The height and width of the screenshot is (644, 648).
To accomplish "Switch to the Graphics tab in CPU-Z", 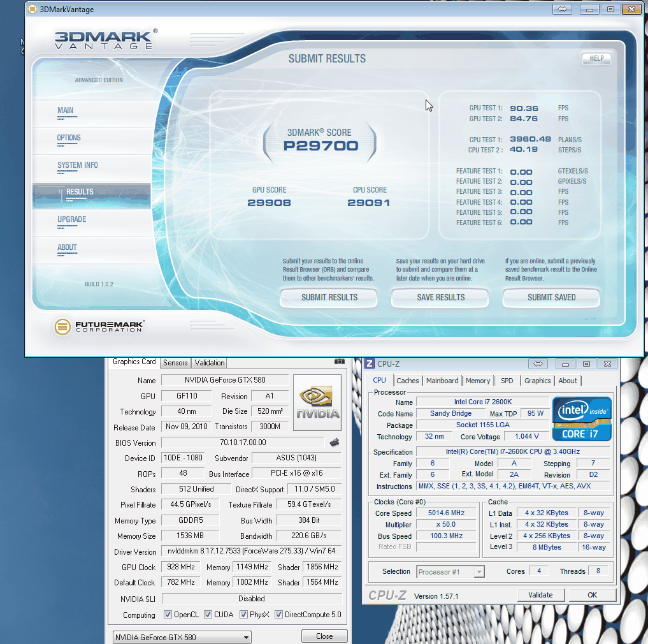I will (537, 381).
